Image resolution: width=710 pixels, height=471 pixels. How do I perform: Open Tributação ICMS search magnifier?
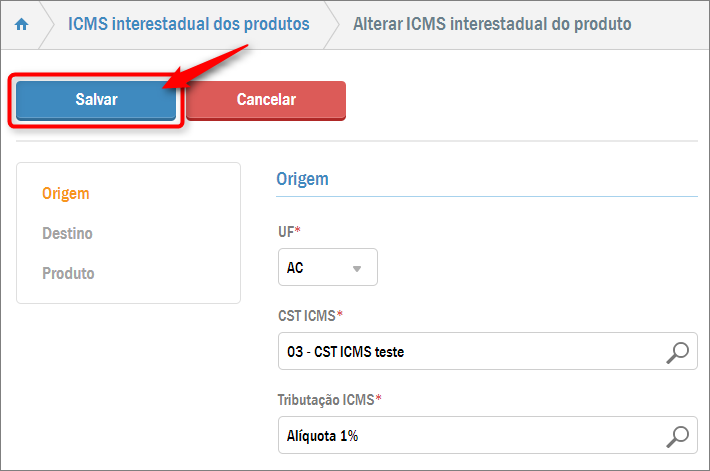678,436
